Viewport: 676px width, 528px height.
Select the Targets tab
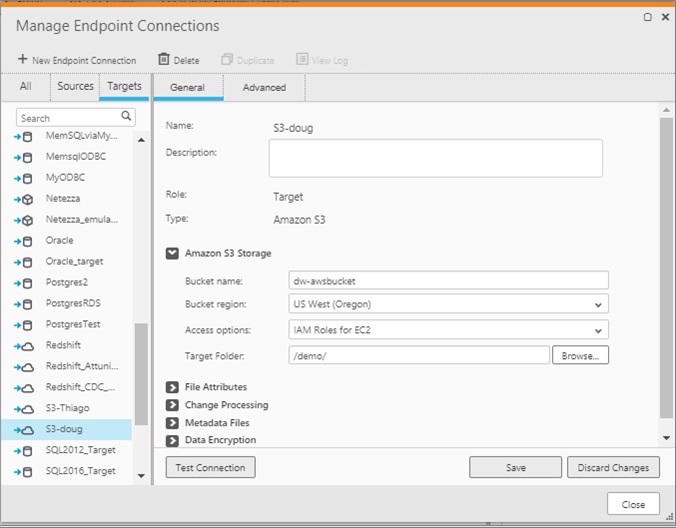click(124, 86)
